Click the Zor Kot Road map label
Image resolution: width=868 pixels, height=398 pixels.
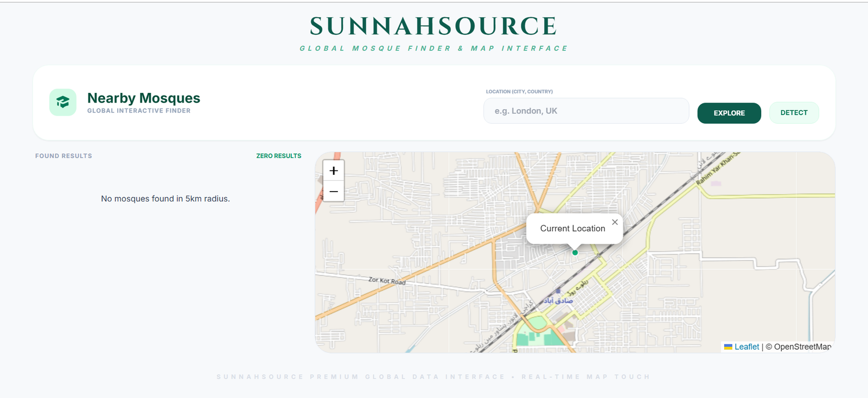click(x=387, y=281)
